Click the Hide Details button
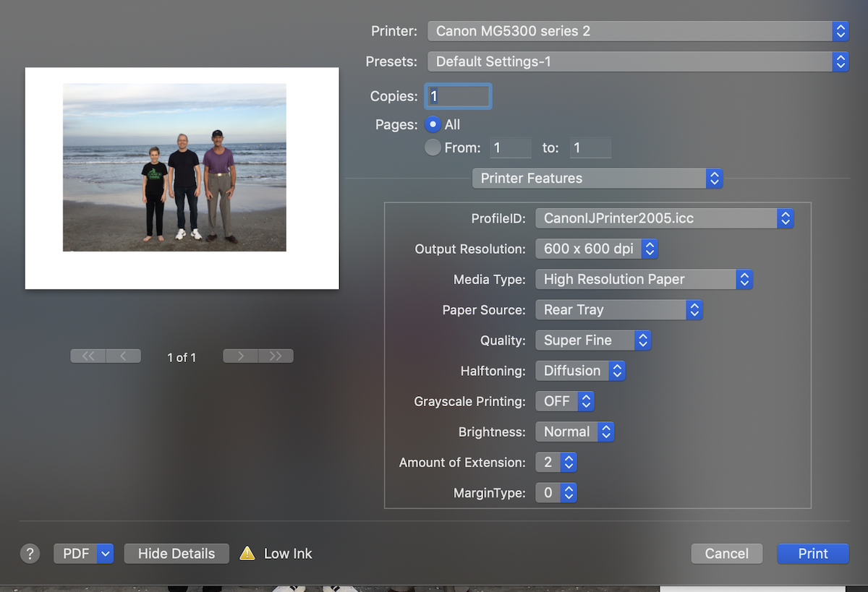 point(176,554)
